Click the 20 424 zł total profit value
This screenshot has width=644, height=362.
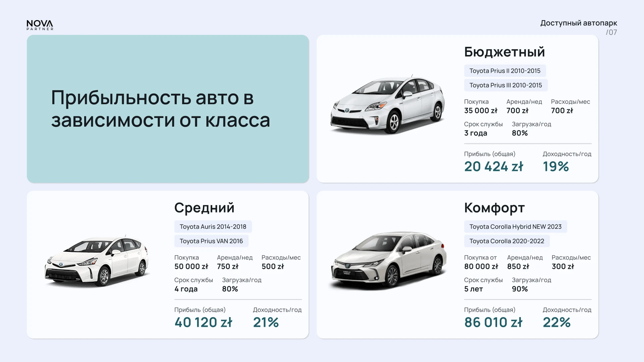(493, 167)
